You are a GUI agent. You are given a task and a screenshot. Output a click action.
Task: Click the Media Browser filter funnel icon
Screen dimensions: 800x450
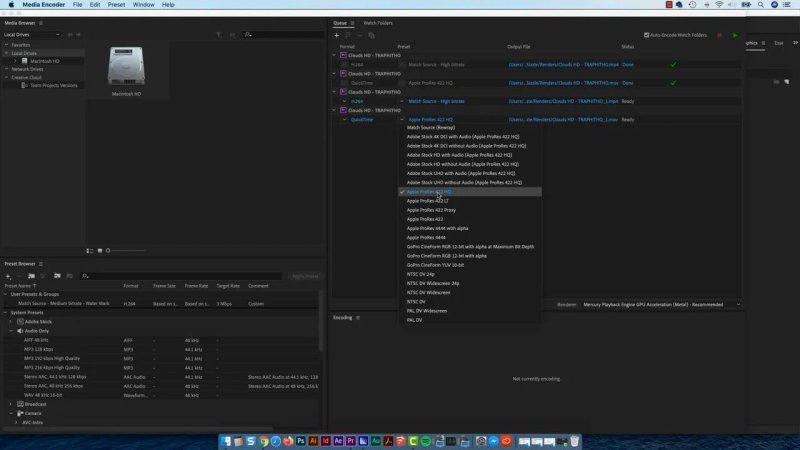click(218, 35)
